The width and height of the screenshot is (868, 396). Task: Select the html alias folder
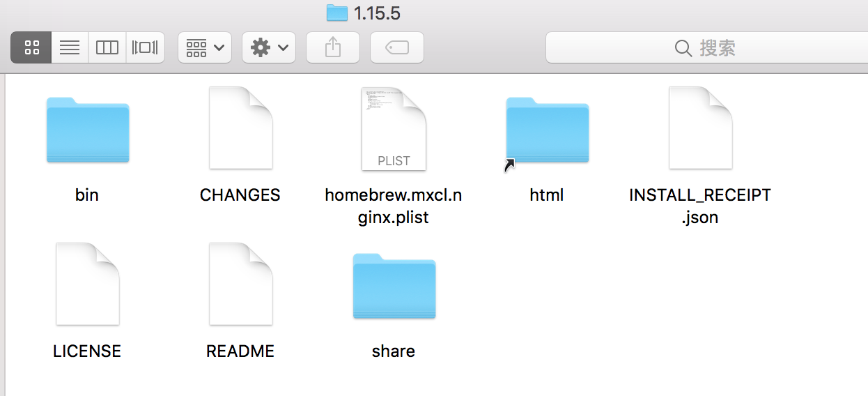(547, 131)
